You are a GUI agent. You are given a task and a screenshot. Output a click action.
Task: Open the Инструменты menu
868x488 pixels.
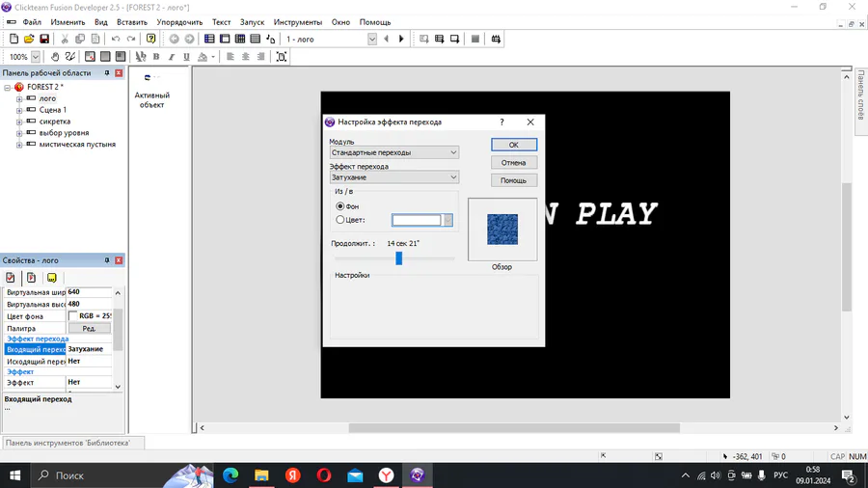coord(298,21)
